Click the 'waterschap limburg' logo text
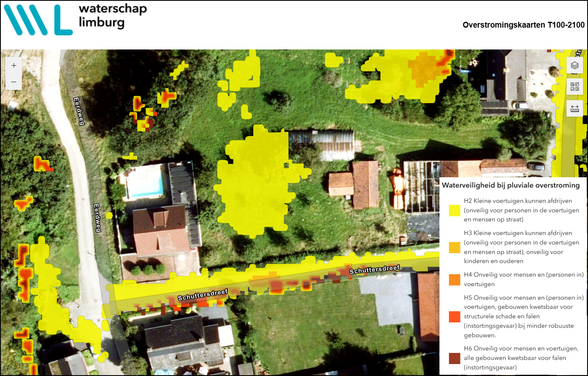 click(x=113, y=16)
